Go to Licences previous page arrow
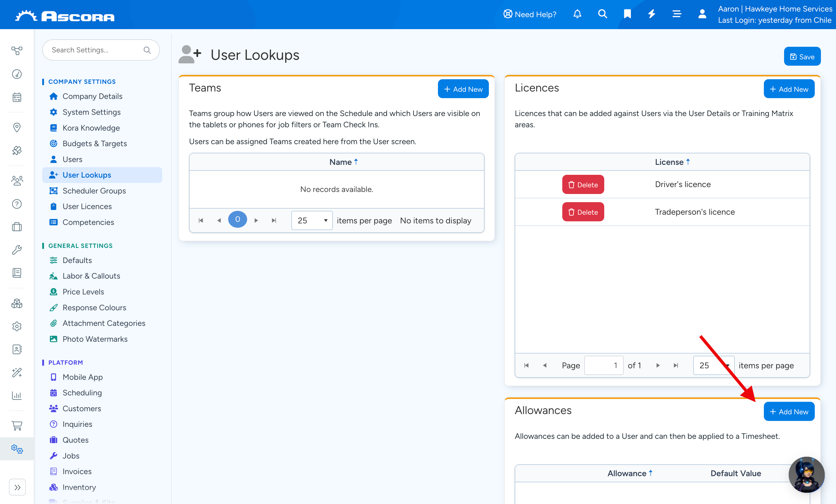Image resolution: width=836 pixels, height=504 pixels. coord(545,365)
